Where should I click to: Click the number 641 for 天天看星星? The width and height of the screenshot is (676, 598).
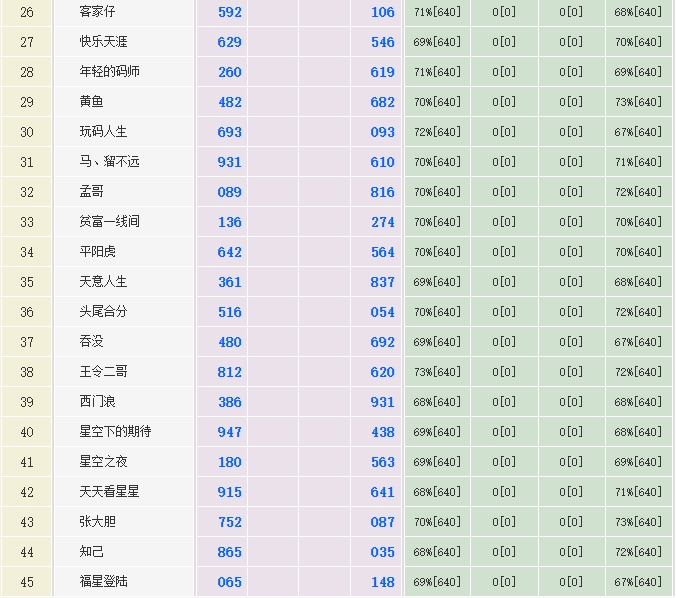(382, 492)
